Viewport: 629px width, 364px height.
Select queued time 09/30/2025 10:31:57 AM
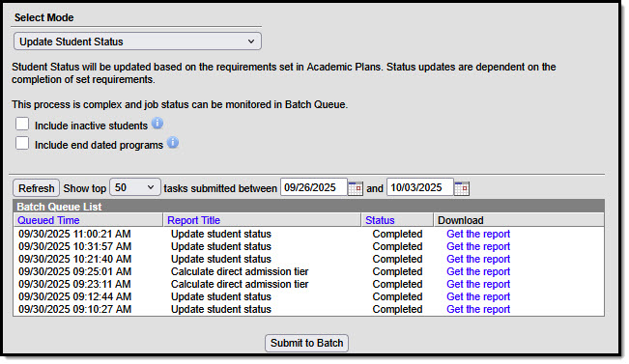click(x=74, y=246)
